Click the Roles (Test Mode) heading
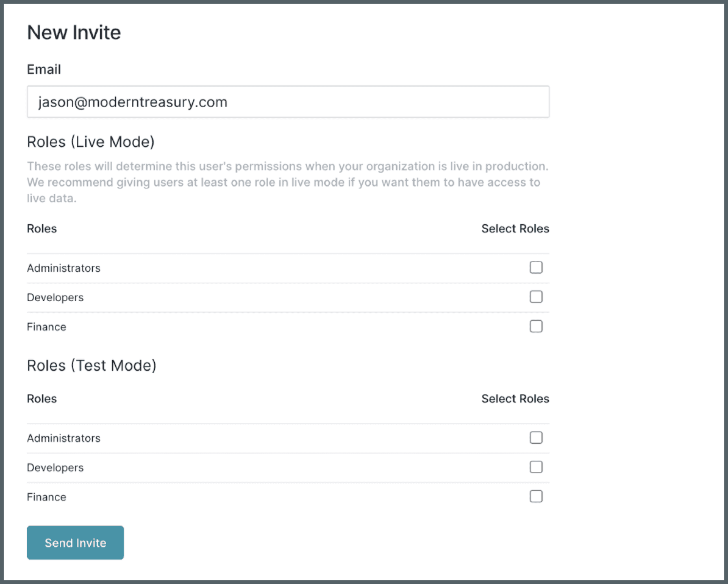Screen dimensions: 728x584 (x=91, y=365)
